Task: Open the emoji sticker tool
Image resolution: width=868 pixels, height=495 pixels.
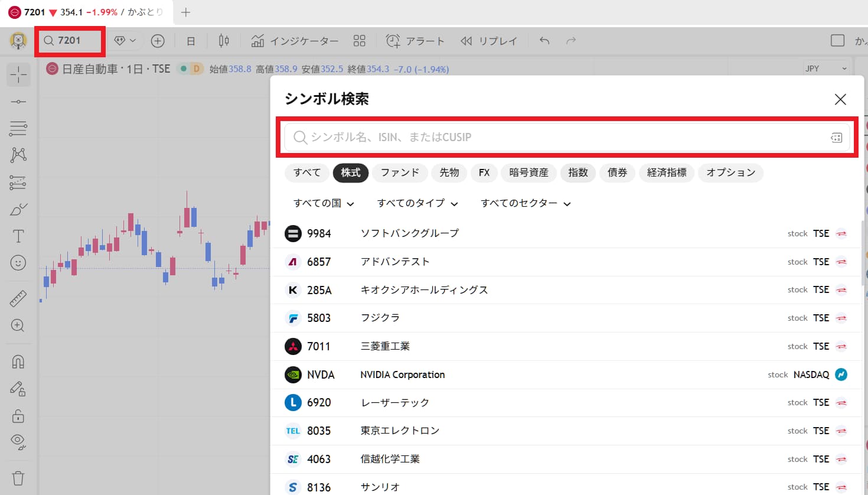Action: point(18,262)
